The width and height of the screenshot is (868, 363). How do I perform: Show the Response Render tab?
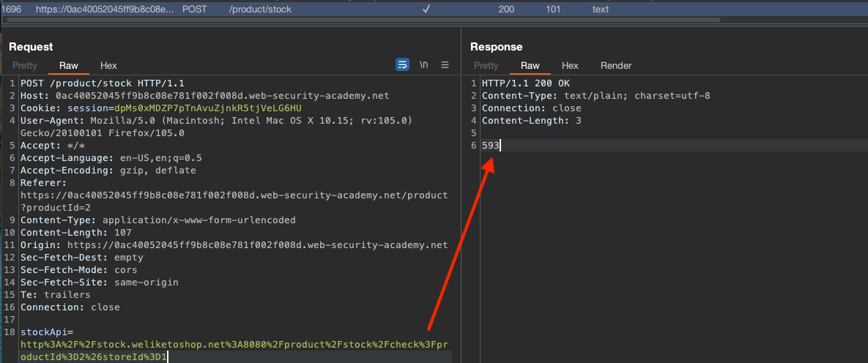coord(616,66)
